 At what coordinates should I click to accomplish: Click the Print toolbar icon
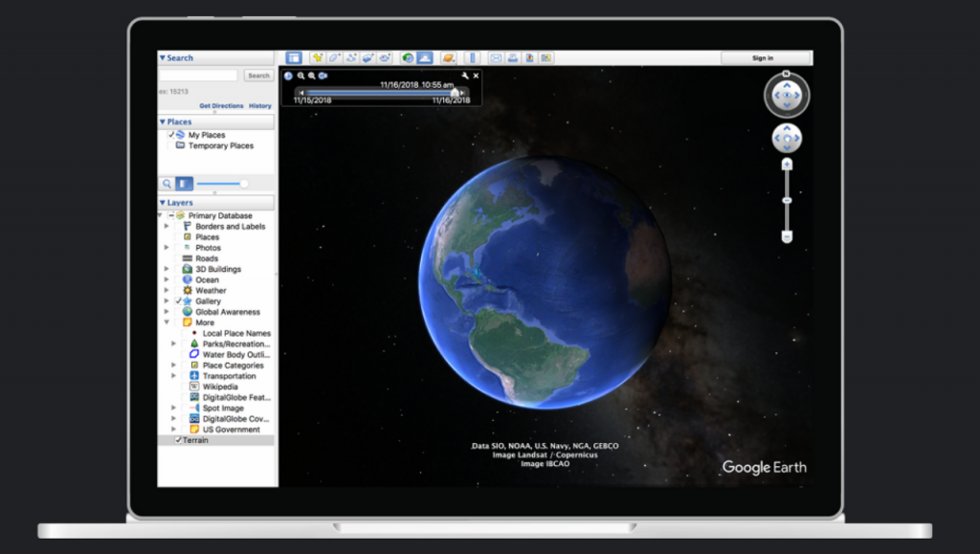tap(513, 58)
